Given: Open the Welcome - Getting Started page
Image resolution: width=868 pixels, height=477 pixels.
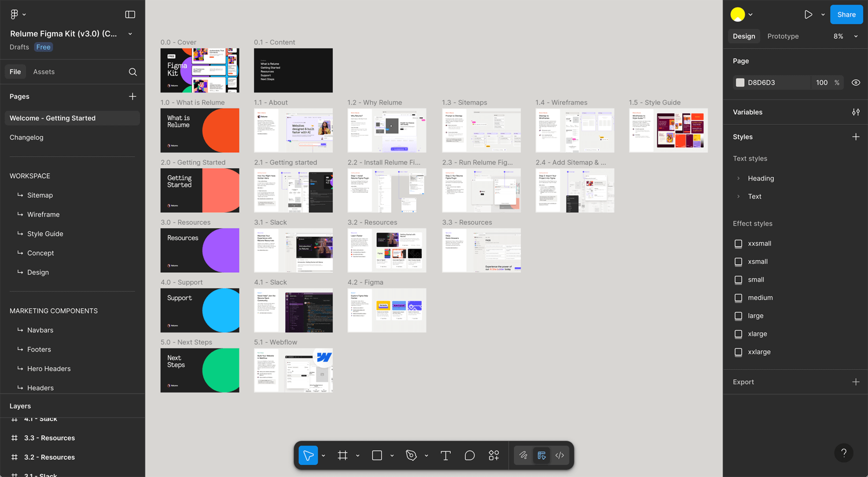Looking at the screenshot, I should click(x=72, y=118).
